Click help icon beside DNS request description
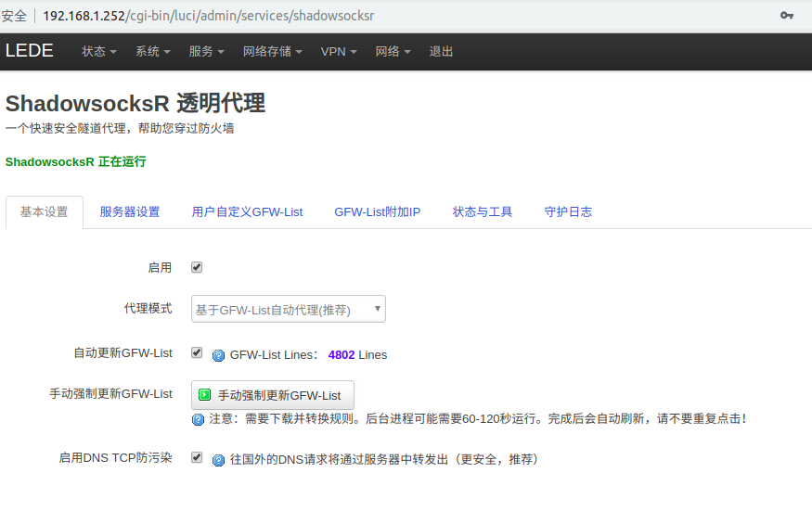This screenshot has width=812, height=524. [218, 460]
